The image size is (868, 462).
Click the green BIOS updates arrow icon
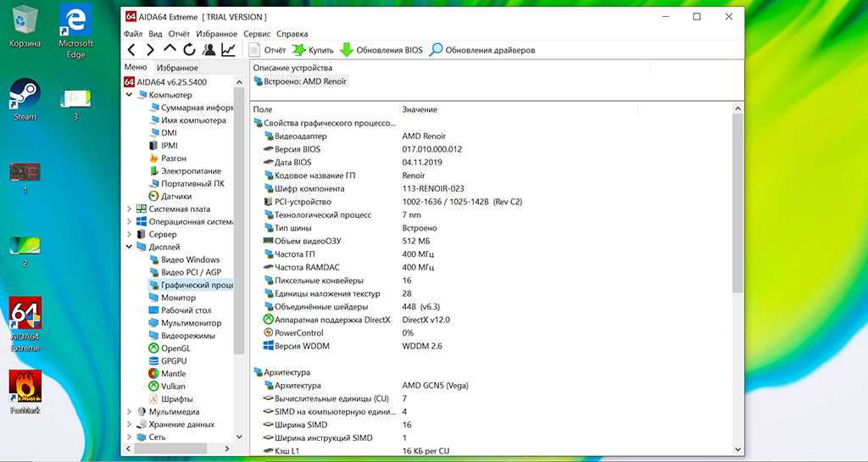346,50
